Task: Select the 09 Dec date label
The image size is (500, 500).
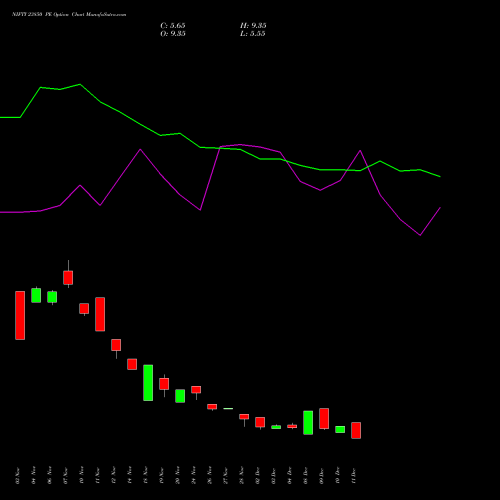Action: coord(321,476)
